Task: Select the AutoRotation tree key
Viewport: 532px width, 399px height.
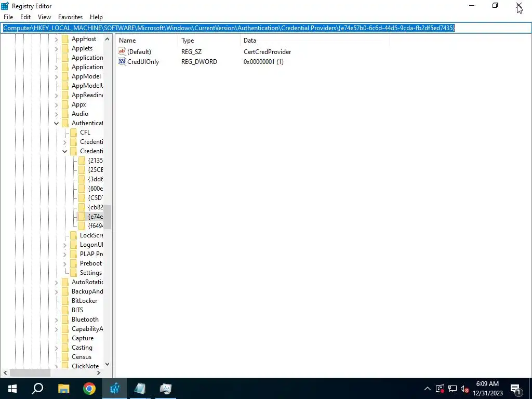Action: tap(87, 282)
